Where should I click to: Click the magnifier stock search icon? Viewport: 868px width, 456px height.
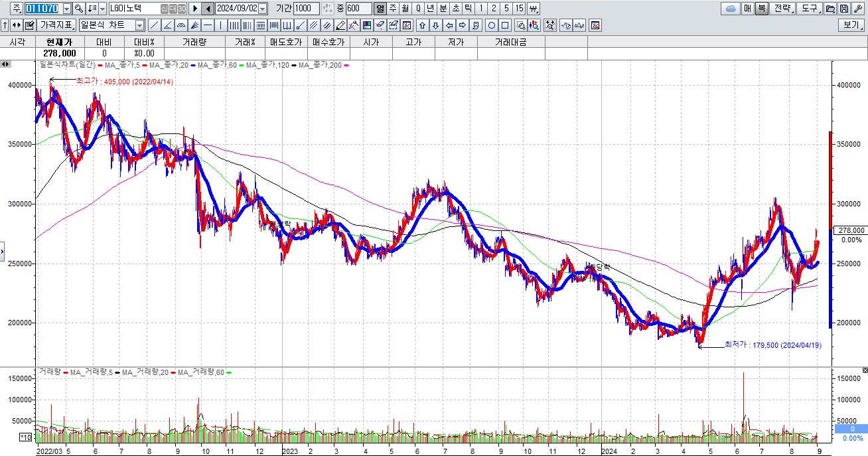(78, 9)
